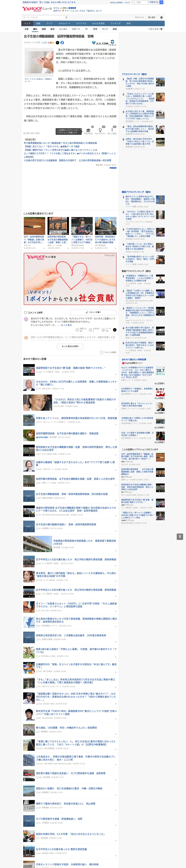
Task: Open related article 甲子園準優勝前後にわいせつ動画拡散
Action: pos(60,143)
